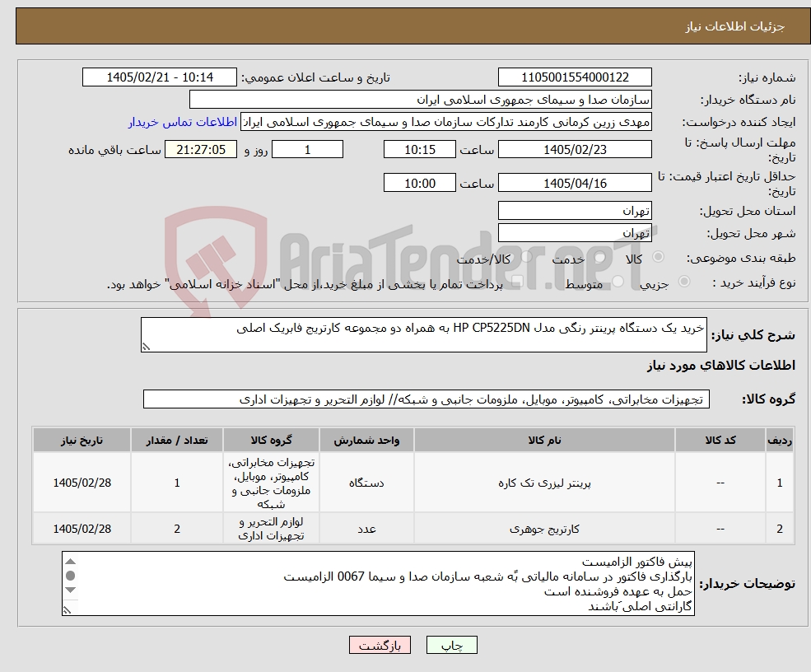Click the کد کالا column header
The image size is (811, 672).
720,441
